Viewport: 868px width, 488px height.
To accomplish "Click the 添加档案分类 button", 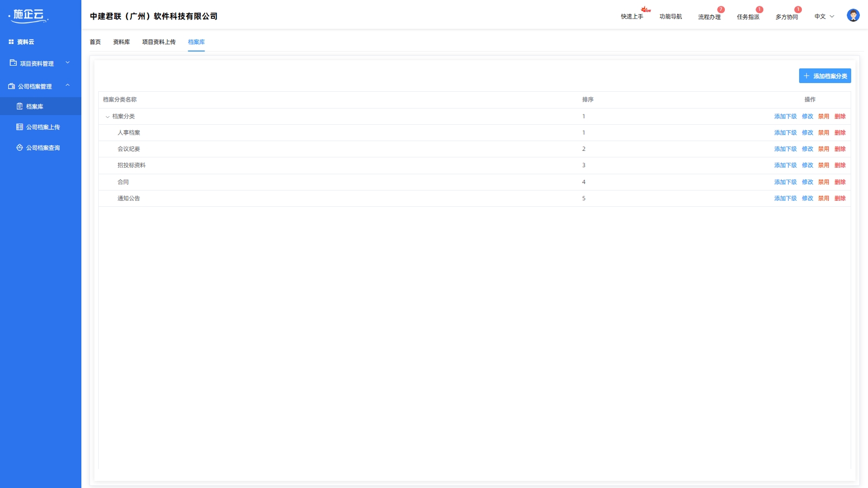I will click(x=825, y=76).
